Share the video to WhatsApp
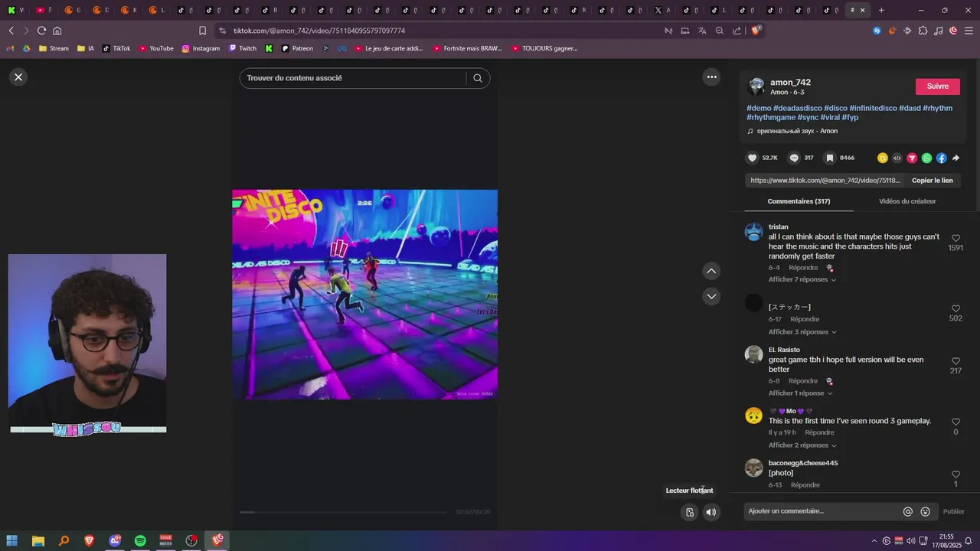The image size is (980, 551). (926, 158)
